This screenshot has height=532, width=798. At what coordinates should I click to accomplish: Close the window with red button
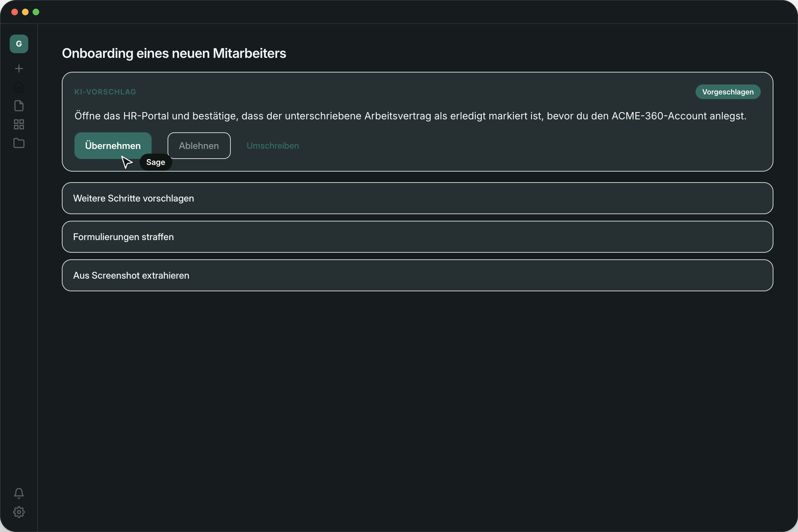click(x=15, y=12)
